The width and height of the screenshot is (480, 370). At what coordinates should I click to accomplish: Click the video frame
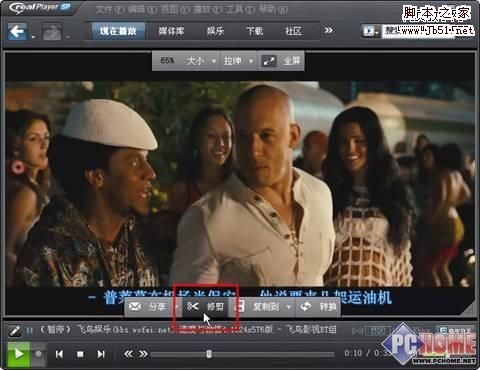coord(240,184)
